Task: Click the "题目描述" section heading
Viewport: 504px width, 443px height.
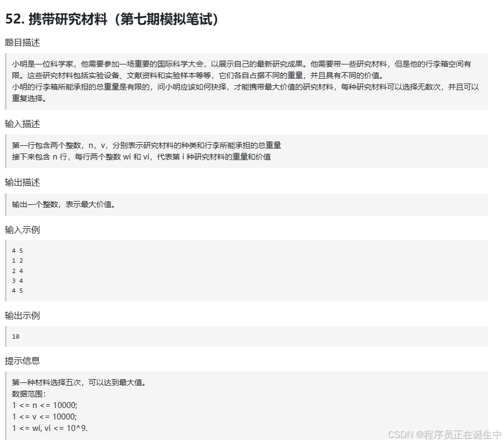Action: [x=22, y=43]
